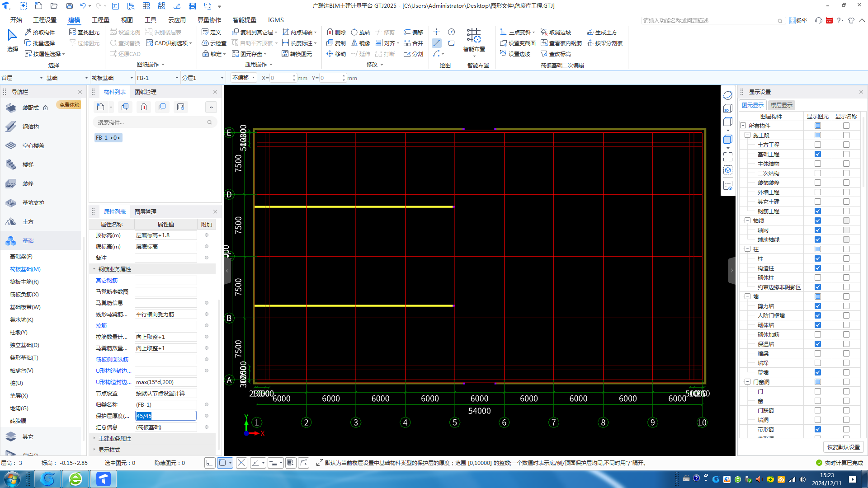Select FB-1 <0> component in list
Viewport: 868px width, 488px height.
(x=108, y=137)
